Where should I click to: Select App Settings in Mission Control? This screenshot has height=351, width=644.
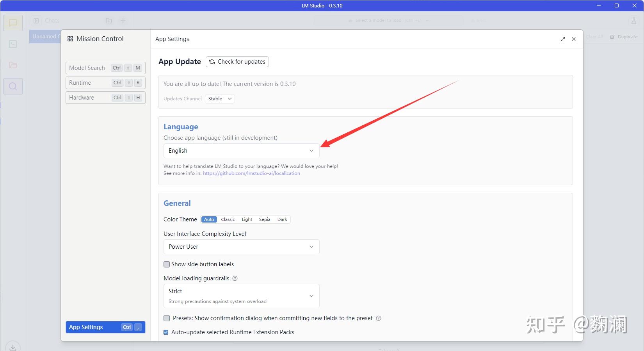[x=105, y=327]
